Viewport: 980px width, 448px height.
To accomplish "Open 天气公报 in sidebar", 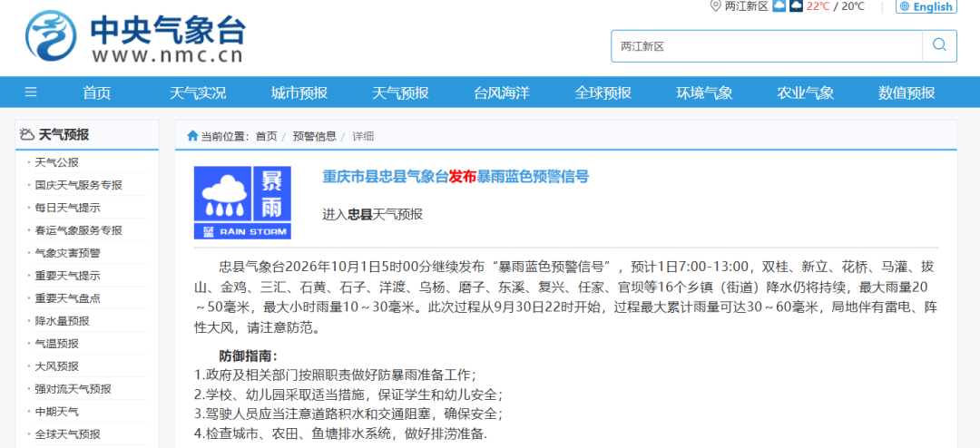I will 57,162.
